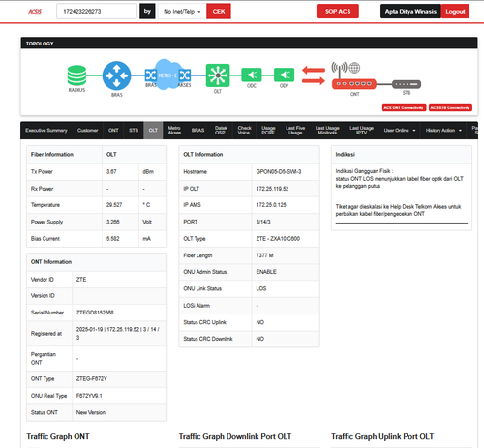Click the Vendor ID value ZTE
The image size is (484, 448).
coord(81,280)
